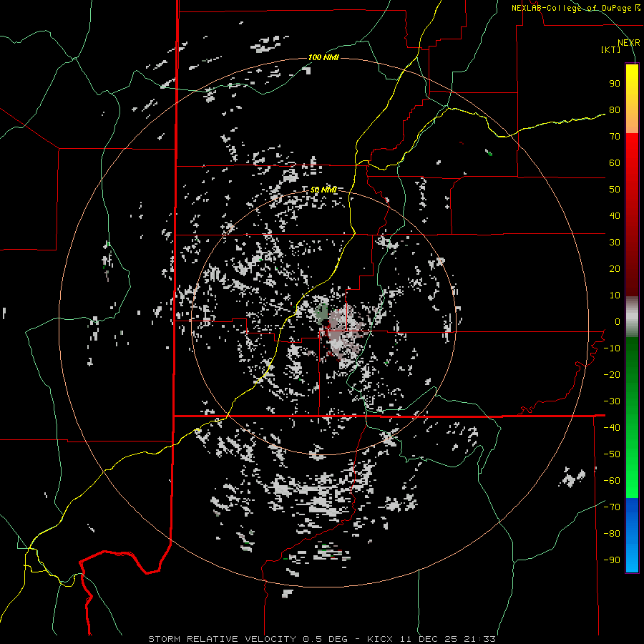Click the Storm Relative Velocity caption text
Viewport: 644px width, 644px height.
click(x=321, y=639)
